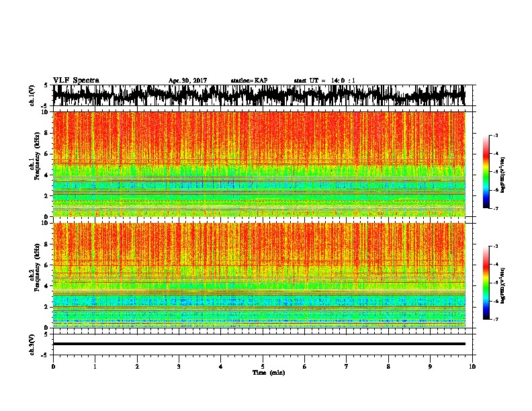The width and height of the screenshot is (532, 411).
Task: Click the 'ch.3(V)' axis label
Action: (32, 345)
